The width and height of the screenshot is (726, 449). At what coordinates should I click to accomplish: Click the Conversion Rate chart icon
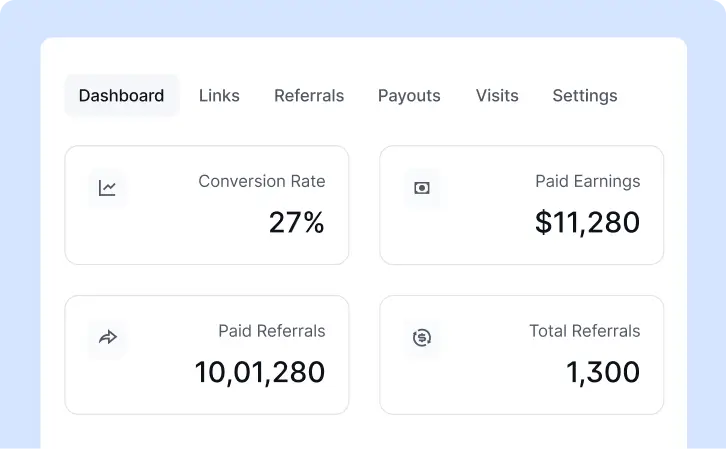click(107, 188)
